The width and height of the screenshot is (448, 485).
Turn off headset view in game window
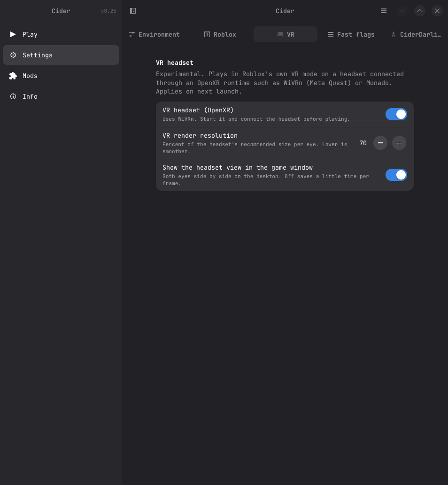coord(396,175)
